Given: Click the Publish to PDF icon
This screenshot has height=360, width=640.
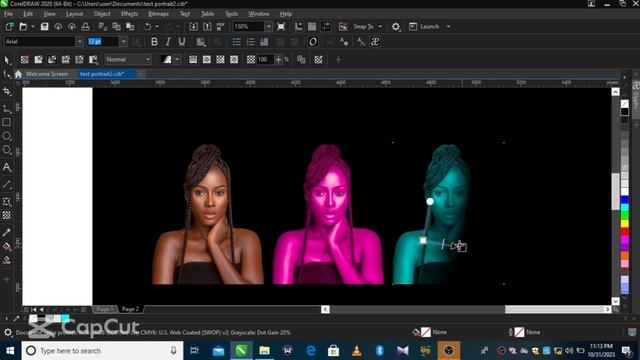Looking at the screenshot, I should coord(221,27).
